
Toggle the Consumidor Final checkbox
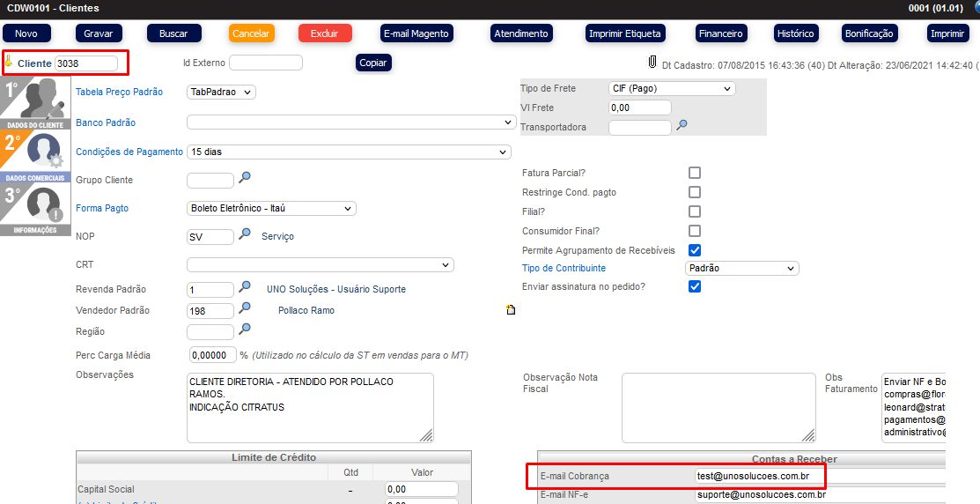tap(695, 231)
